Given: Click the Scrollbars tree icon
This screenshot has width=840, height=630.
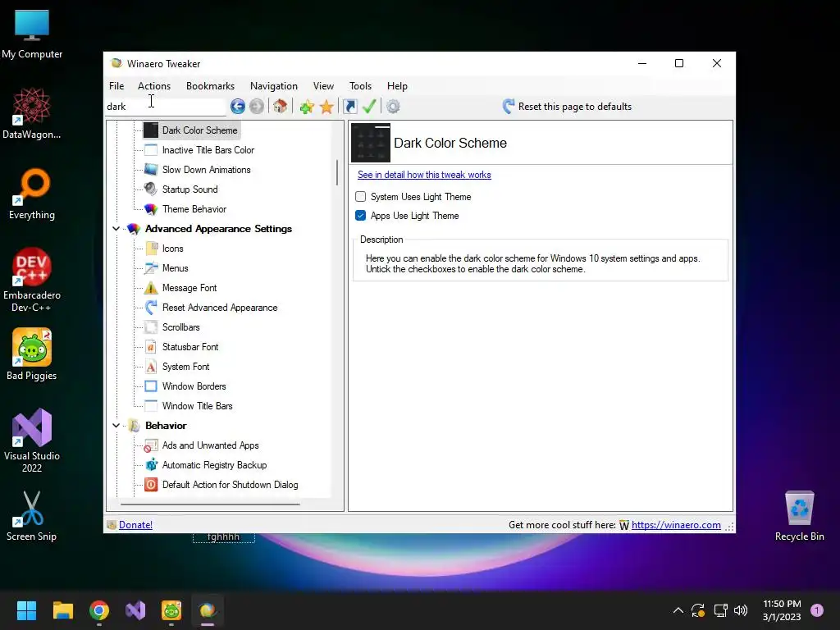Looking at the screenshot, I should (151, 326).
